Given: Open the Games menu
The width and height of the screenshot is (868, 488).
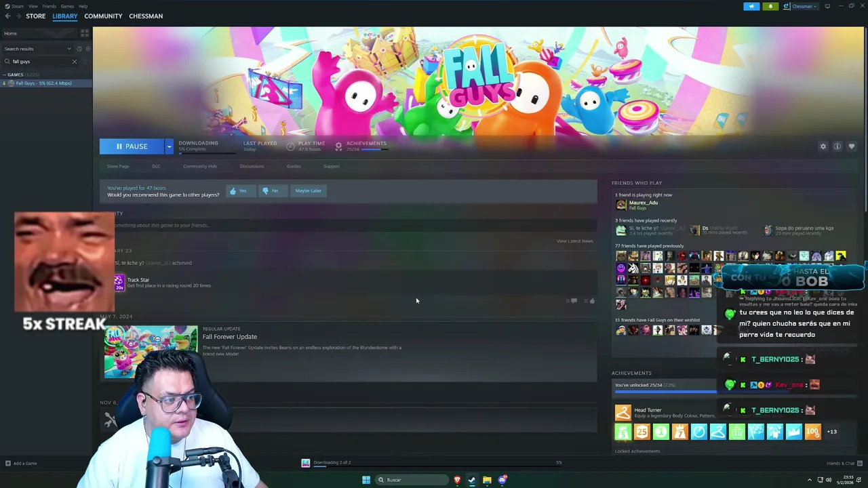Looking at the screenshot, I should pyautogui.click(x=67, y=6).
